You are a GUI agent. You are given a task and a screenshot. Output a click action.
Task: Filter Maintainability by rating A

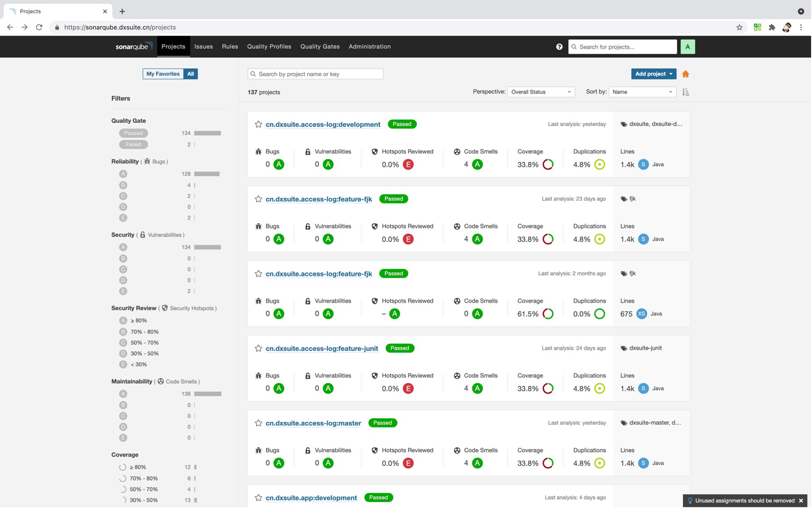[x=123, y=394]
